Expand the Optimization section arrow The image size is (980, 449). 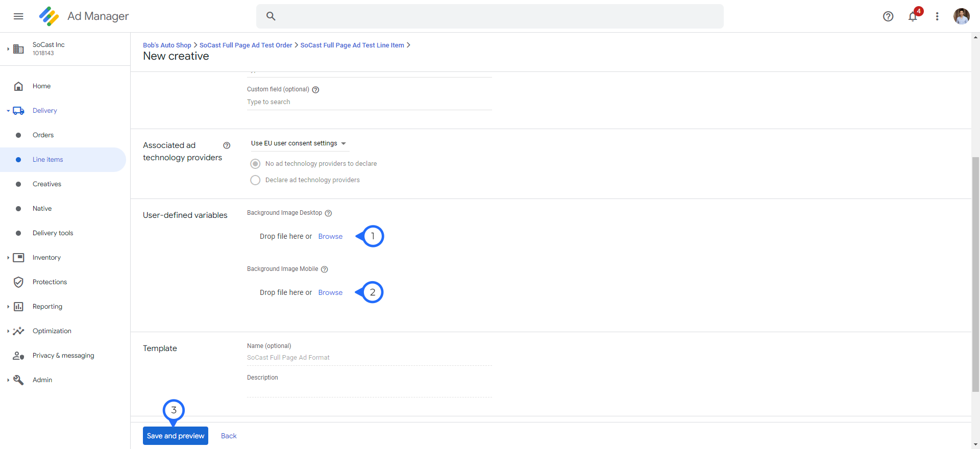8,331
